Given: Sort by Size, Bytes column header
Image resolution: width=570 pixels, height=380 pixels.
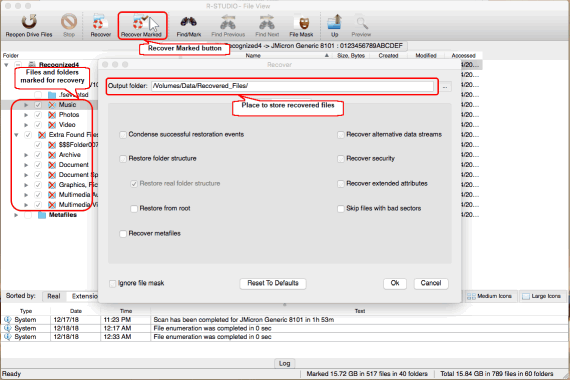Looking at the screenshot, I should coord(351,56).
